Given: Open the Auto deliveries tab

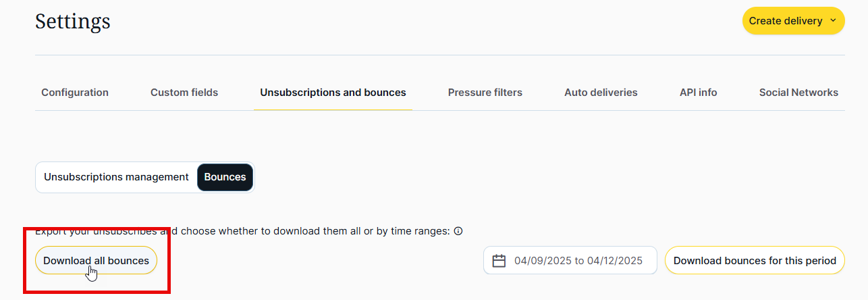Looking at the screenshot, I should coord(601,93).
